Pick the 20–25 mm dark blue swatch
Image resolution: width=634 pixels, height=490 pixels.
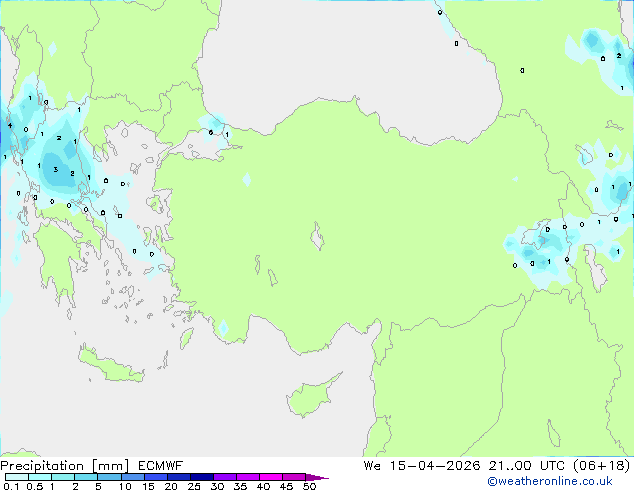pos(179,477)
